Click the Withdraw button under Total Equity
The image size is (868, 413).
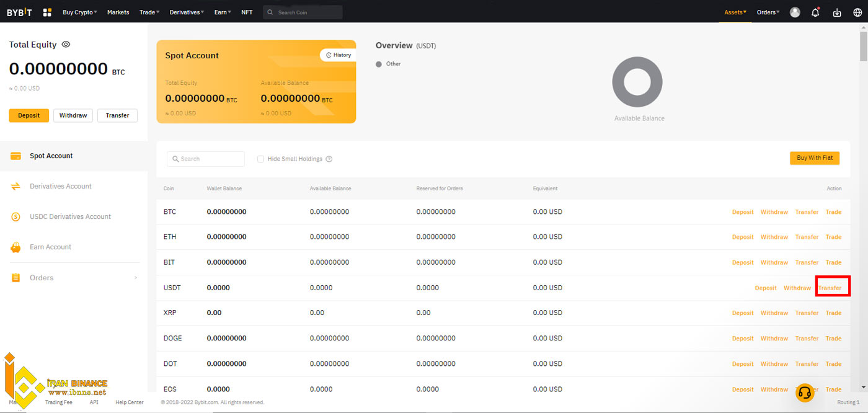(x=73, y=115)
